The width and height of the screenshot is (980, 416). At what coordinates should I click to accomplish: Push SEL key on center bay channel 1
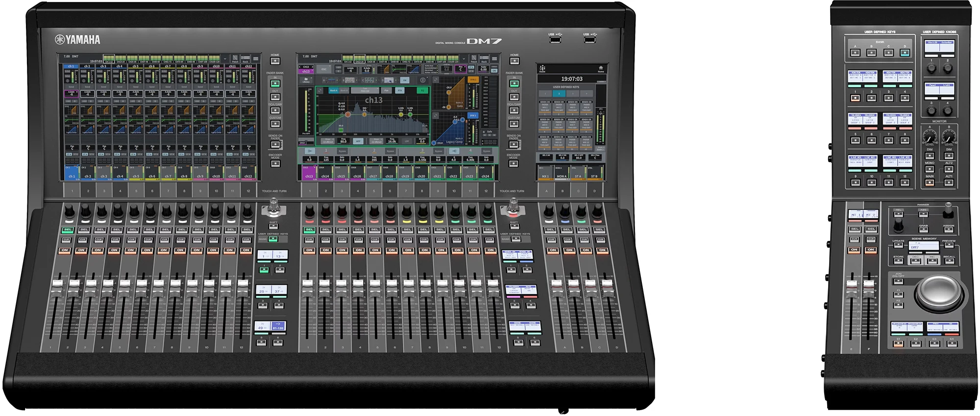pyautogui.click(x=310, y=230)
